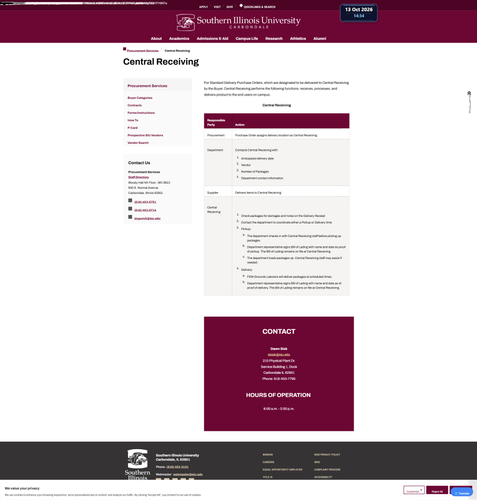Click the Visit link in the top bar
This screenshot has height=500, width=477.
217,7
